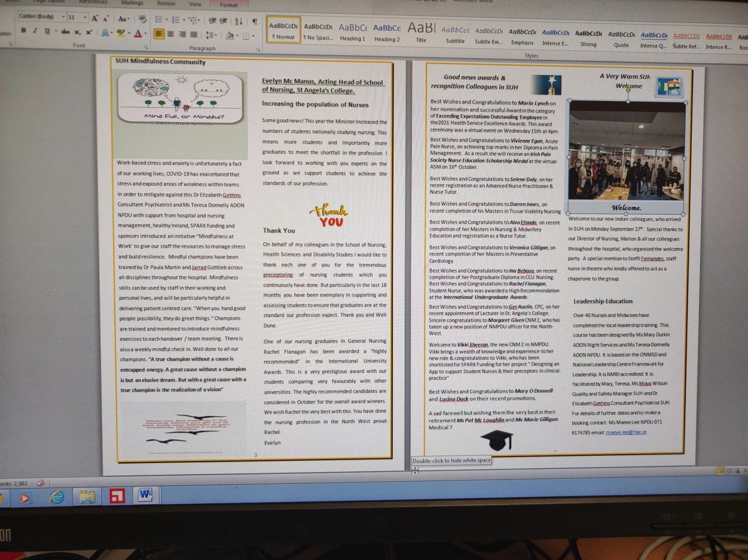Open the Review tab

pos(166,3)
